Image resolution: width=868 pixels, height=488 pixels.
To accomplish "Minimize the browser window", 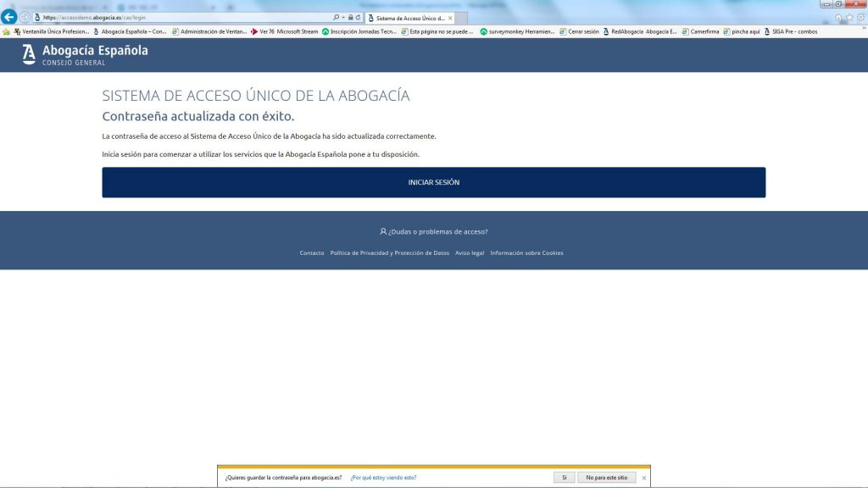I will (x=826, y=4).
